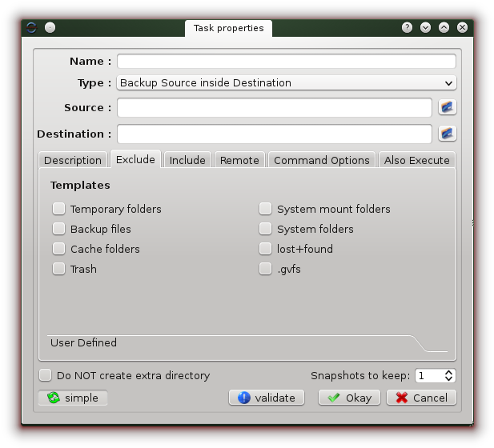
Task: Open the Type dropdown list
Action: point(286,82)
